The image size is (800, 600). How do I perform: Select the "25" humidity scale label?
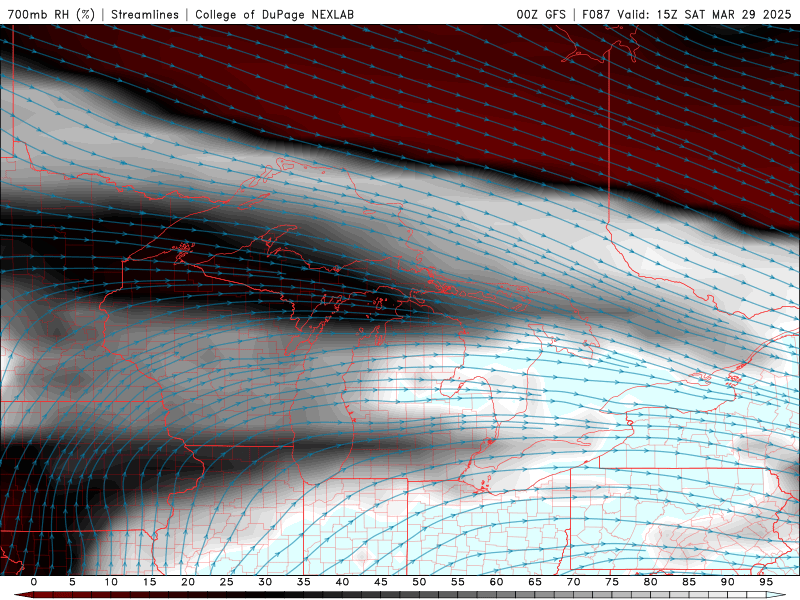[x=227, y=582]
